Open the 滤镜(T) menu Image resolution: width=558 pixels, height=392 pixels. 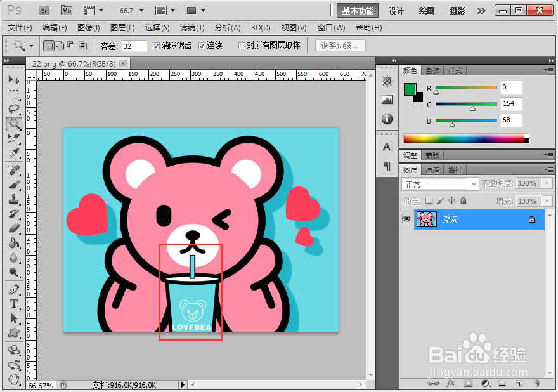click(x=191, y=28)
